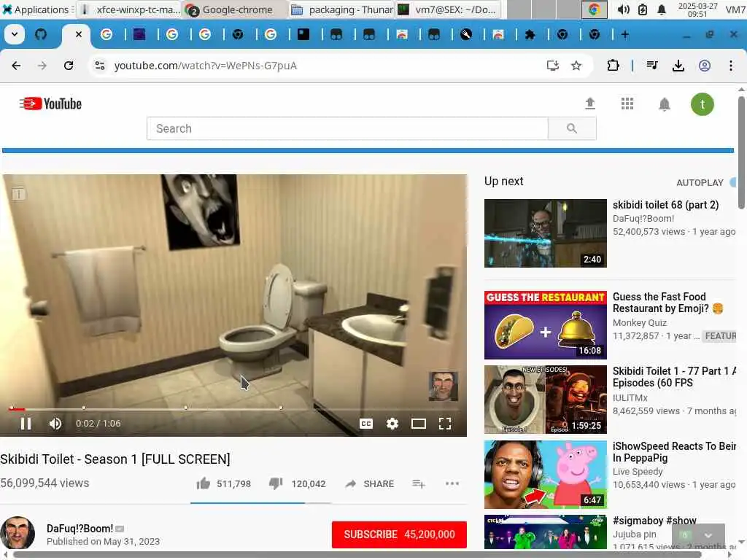Pause the video
The width and height of the screenshot is (747, 560).
[26, 424]
